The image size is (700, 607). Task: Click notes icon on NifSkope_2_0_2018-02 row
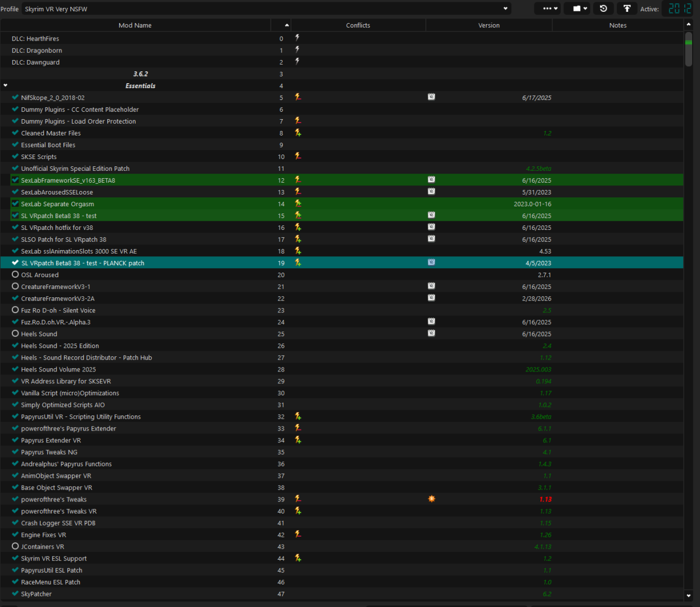[431, 97]
